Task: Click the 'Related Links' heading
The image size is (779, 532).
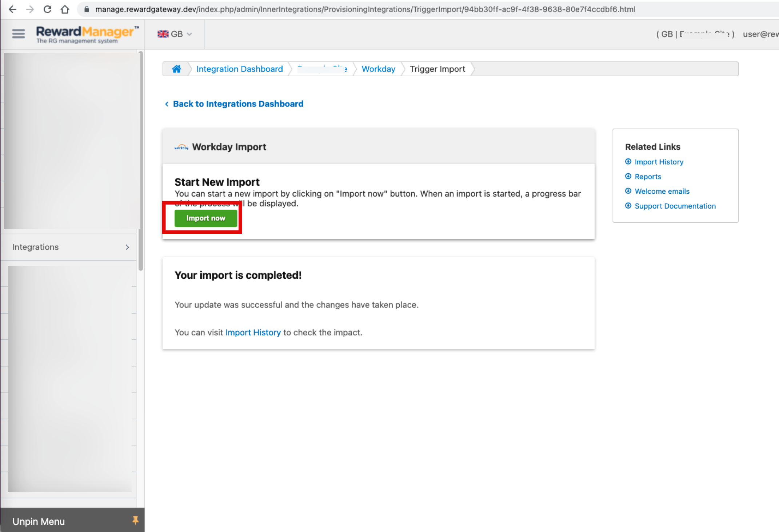Action: (x=652, y=147)
